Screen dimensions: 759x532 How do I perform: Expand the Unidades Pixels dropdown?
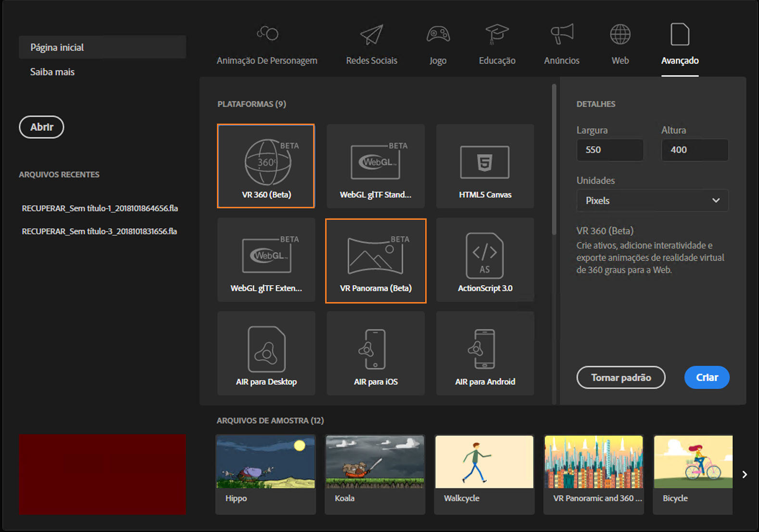pyautogui.click(x=652, y=201)
